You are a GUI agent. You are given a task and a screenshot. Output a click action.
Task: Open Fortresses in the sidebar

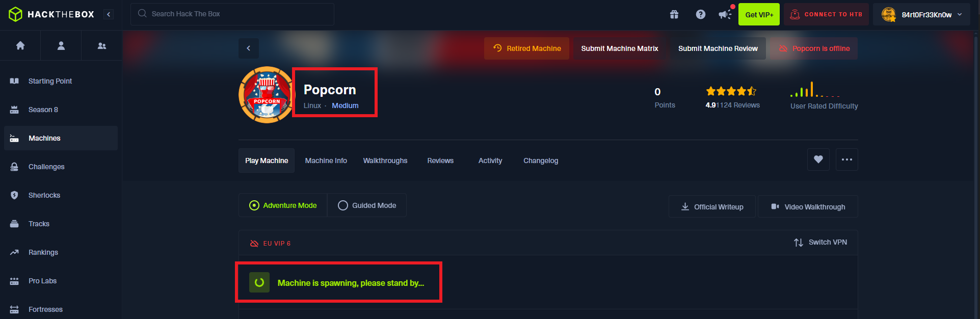coord(61,309)
